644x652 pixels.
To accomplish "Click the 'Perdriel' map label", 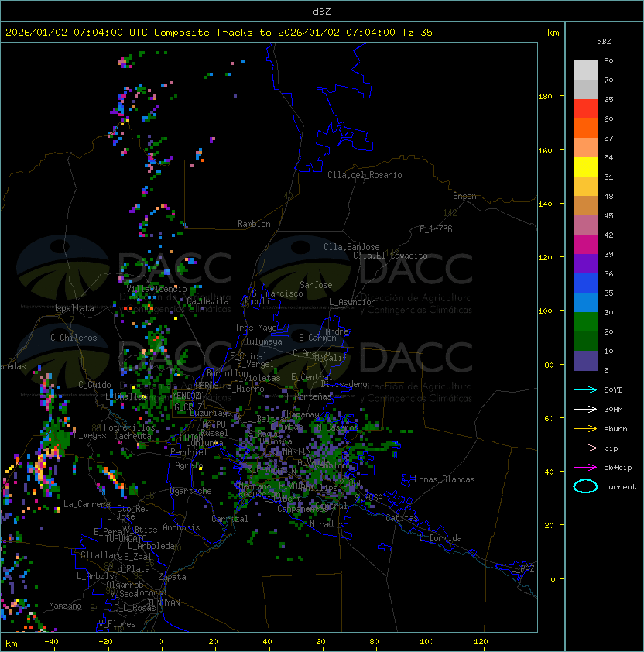I will [x=189, y=452].
